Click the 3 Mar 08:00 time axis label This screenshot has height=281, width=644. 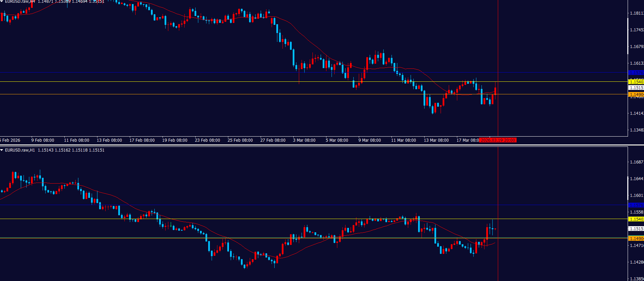(304, 140)
